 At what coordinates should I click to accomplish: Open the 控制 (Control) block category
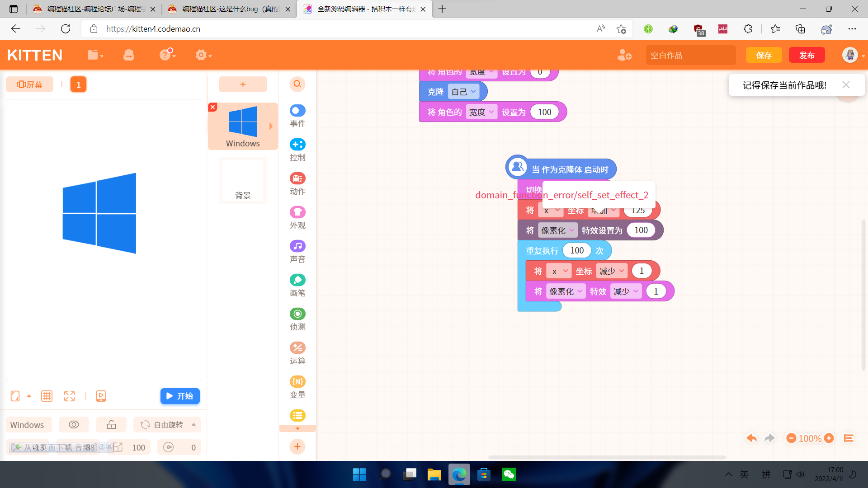click(297, 150)
